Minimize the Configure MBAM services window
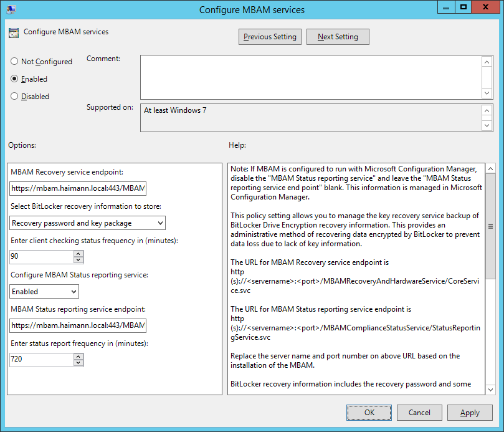Screen dimensions: 504x432 (x=446, y=7)
